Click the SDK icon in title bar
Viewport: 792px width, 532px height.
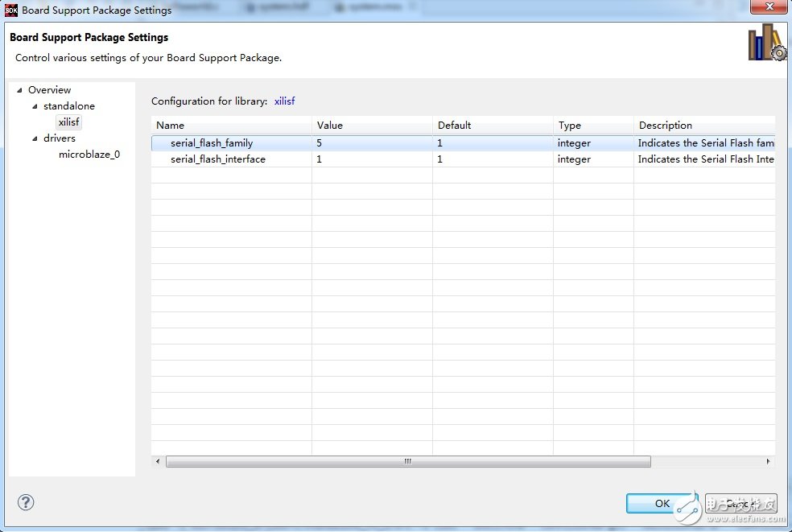point(11,10)
